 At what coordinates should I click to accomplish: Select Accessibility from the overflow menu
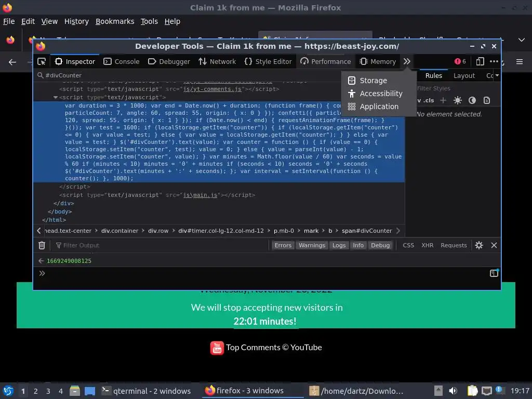[379, 94]
